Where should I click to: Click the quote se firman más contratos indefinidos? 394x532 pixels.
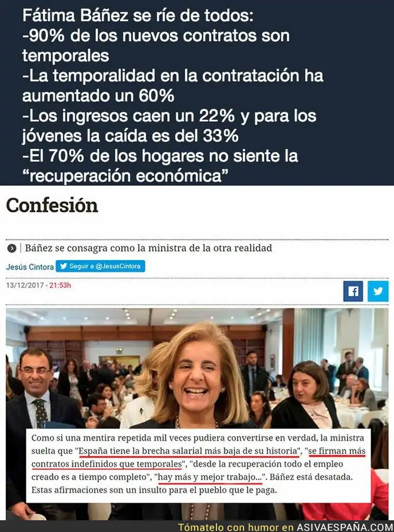pos(198,457)
